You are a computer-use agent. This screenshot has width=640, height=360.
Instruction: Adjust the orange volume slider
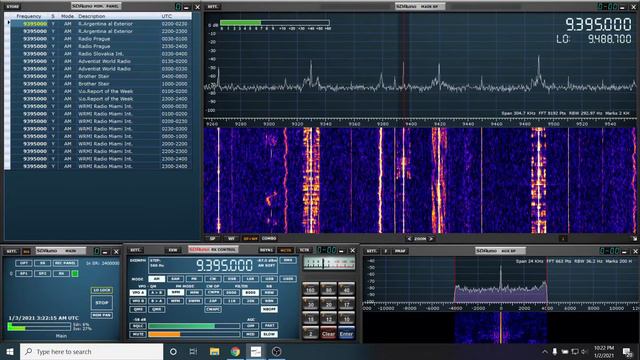click(x=194, y=334)
